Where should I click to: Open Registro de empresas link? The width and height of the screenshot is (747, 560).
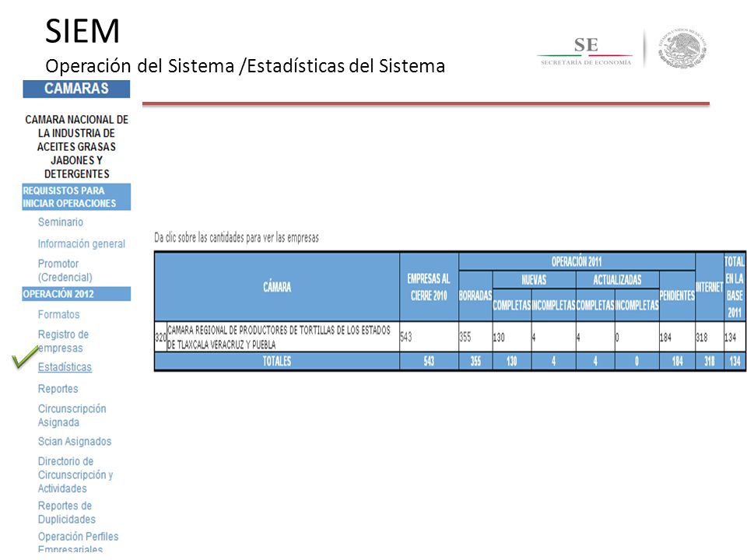[63, 341]
